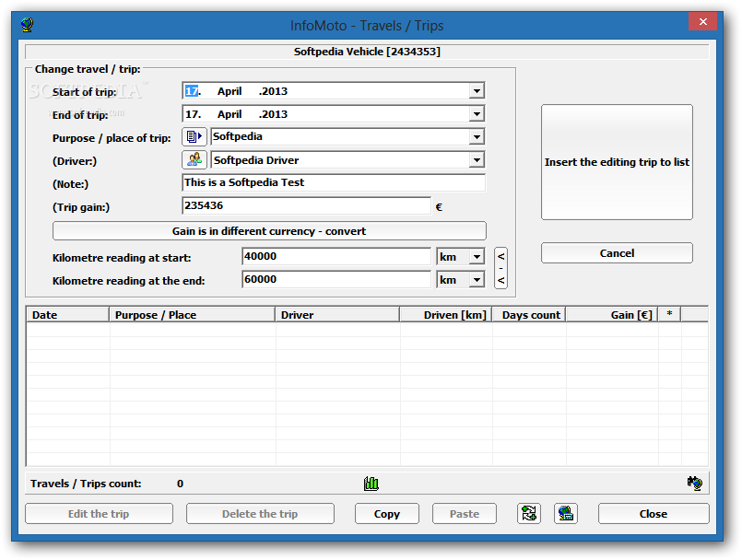The height and width of the screenshot is (560, 742).
Task: Click the Softpedia Vehicle [2434353] title text
Action: point(367,52)
